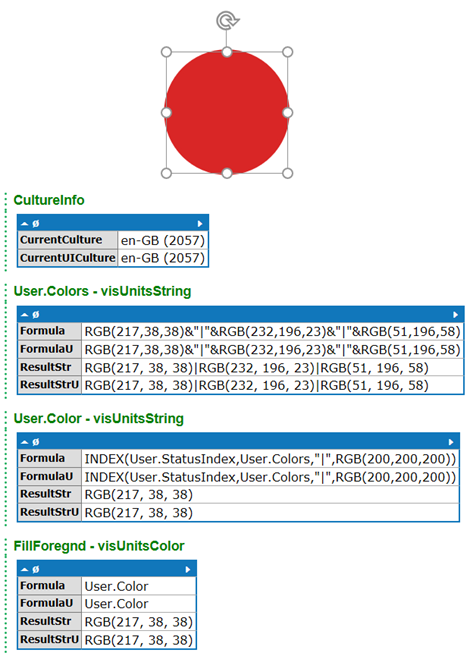Screen dimensions: 470x659
Task: Select the User.Color Formula cell with INDEX function
Action: coord(270,459)
